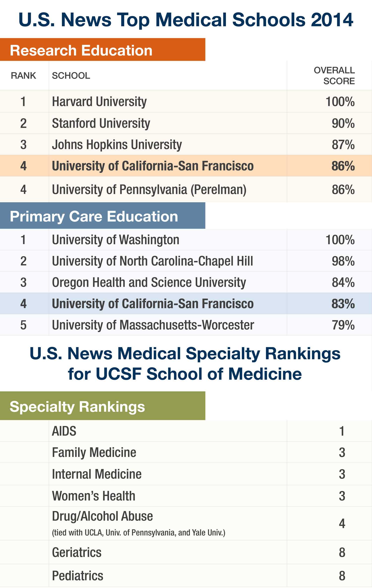Select the blue-highlighted UCSF row under Primary Care

pos(153,304)
